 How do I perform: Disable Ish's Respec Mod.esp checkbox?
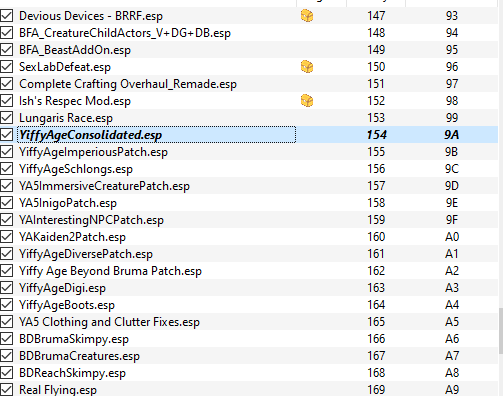pyautogui.click(x=6, y=101)
